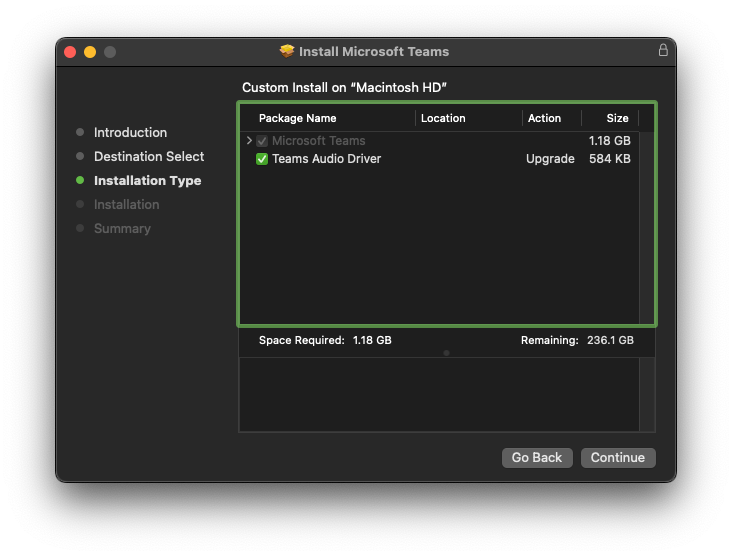
Task: Click the gray bullet beside Summary
Action: pyautogui.click(x=80, y=229)
